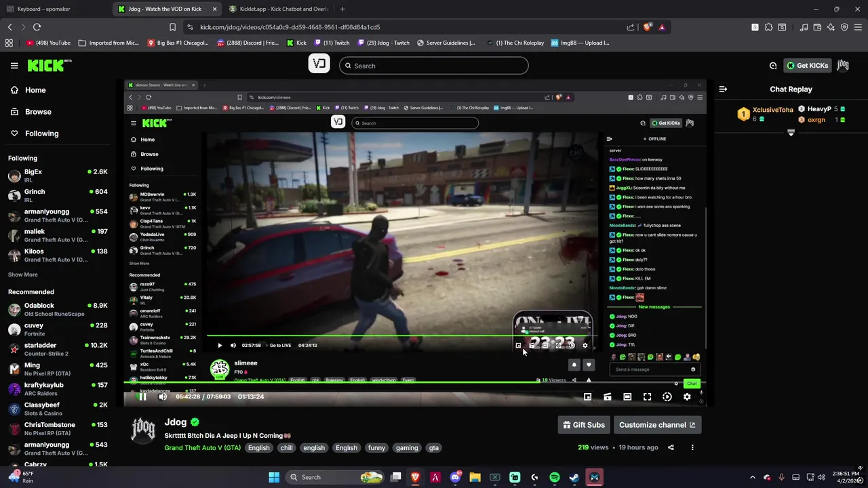Click HeavyP on the gift leaderboard
868x488 pixels.
[x=819, y=109]
